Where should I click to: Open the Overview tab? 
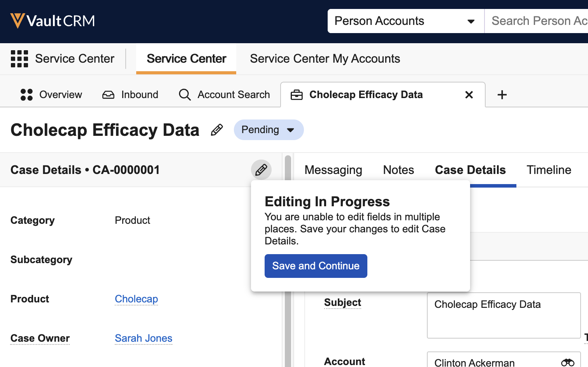tap(51, 95)
